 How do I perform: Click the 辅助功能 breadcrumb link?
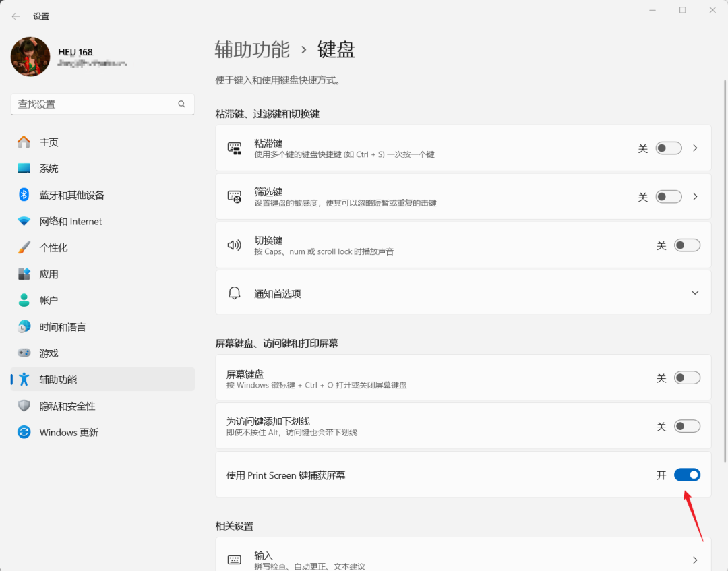[x=251, y=49]
